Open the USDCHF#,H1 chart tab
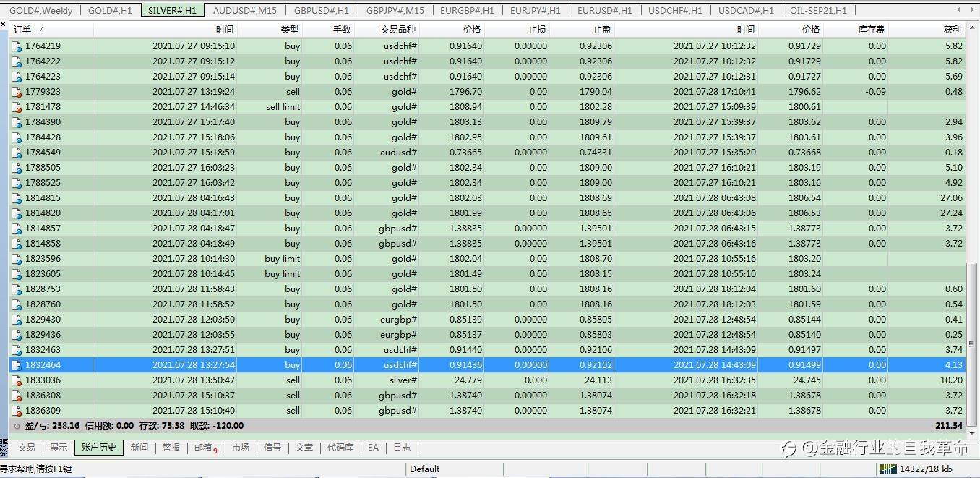 pos(675,10)
